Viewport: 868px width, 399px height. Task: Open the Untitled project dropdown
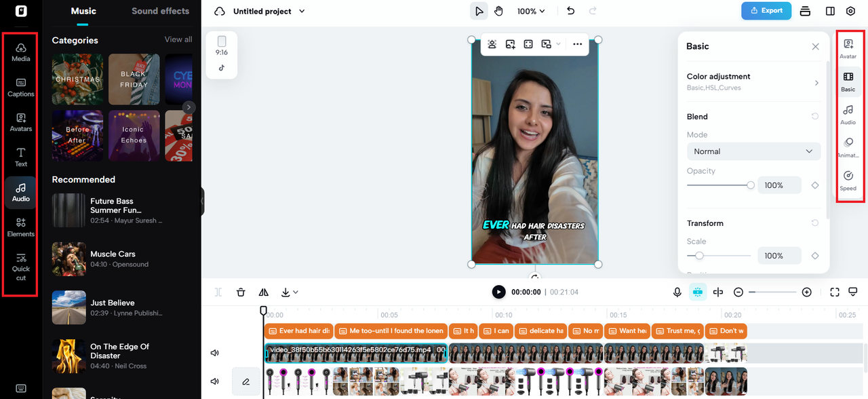click(269, 11)
